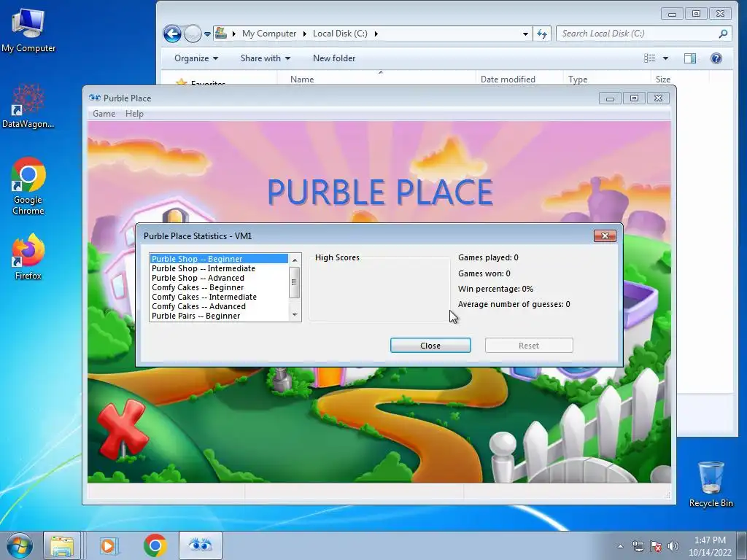Expand the My Computer breadcrumb arrow
Image resolution: width=747 pixels, height=560 pixels.
tap(304, 34)
